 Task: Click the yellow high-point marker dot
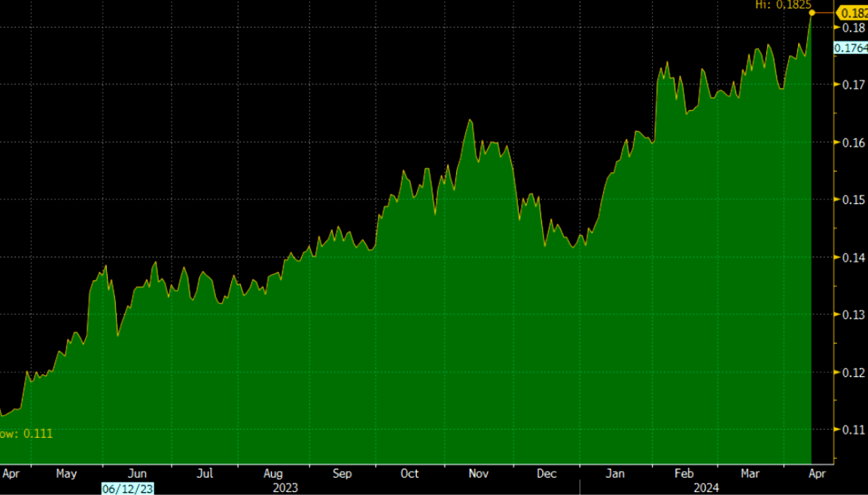812,13
